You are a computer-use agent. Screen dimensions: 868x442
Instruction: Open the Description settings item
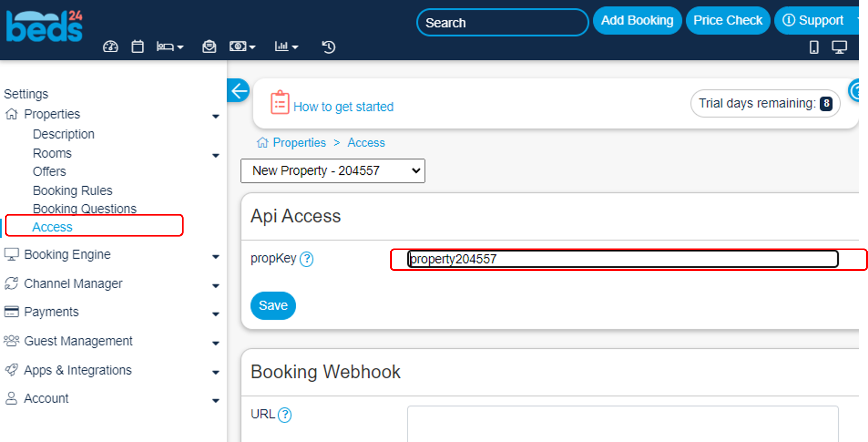click(64, 134)
